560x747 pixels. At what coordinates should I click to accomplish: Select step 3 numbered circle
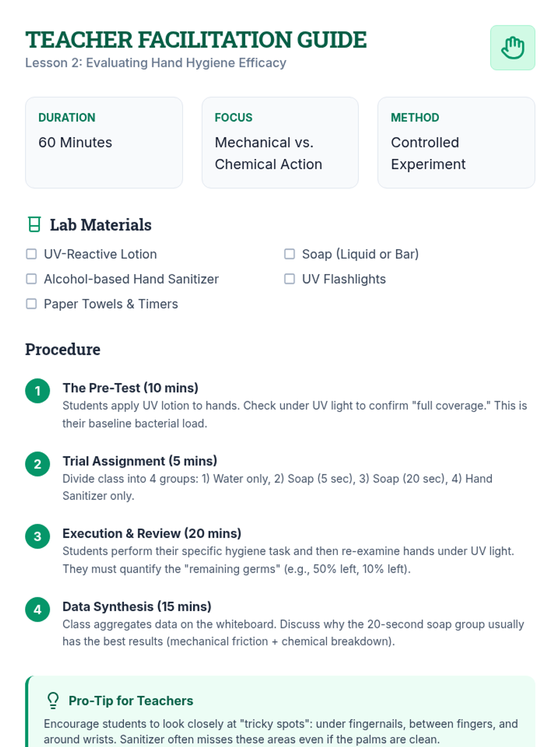38,536
